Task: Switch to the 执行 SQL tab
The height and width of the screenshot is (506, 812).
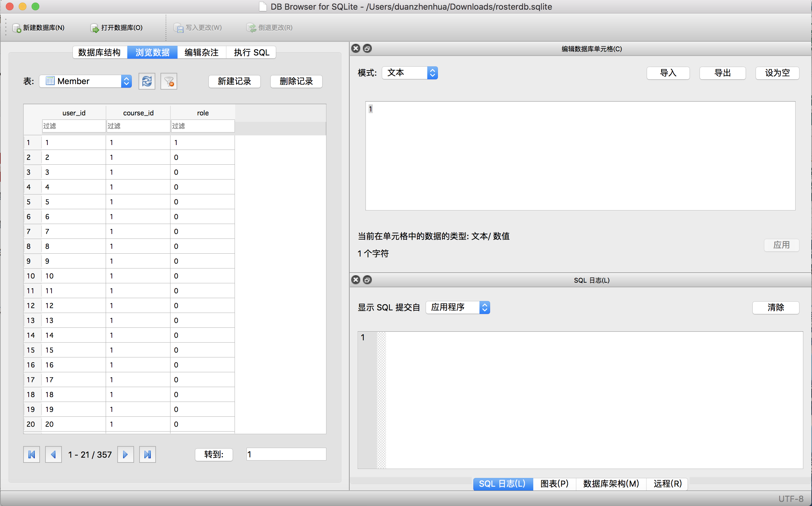Action: point(251,53)
